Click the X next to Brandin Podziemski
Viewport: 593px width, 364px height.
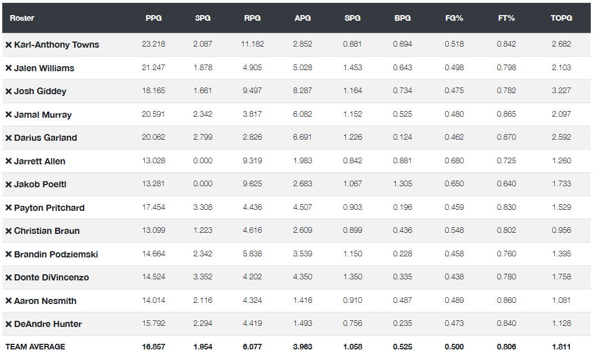point(8,255)
